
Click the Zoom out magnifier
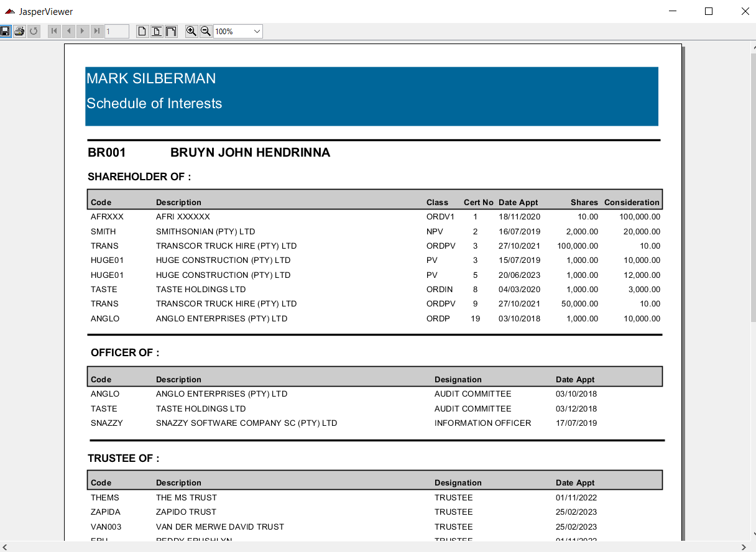pos(205,31)
